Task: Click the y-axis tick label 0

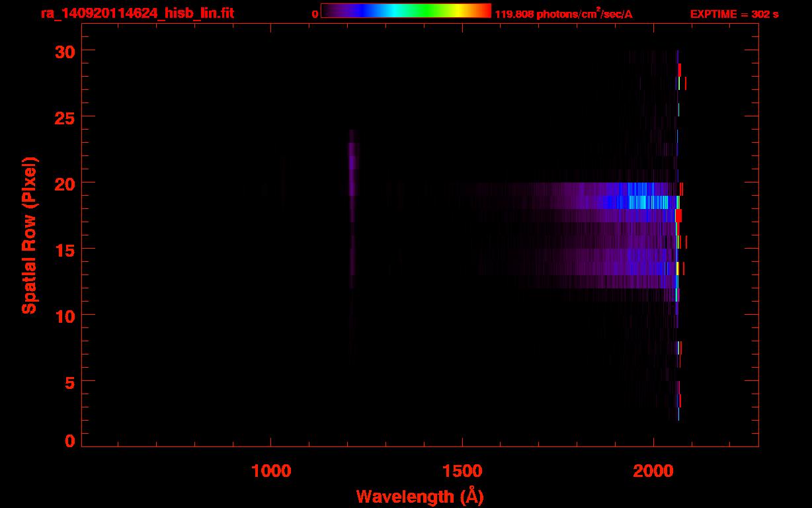Action: click(x=69, y=441)
